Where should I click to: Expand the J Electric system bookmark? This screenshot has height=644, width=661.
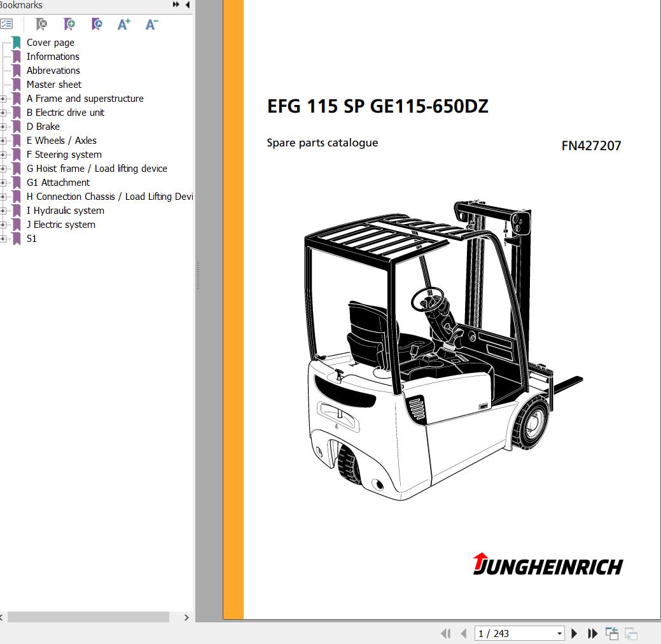3,225
